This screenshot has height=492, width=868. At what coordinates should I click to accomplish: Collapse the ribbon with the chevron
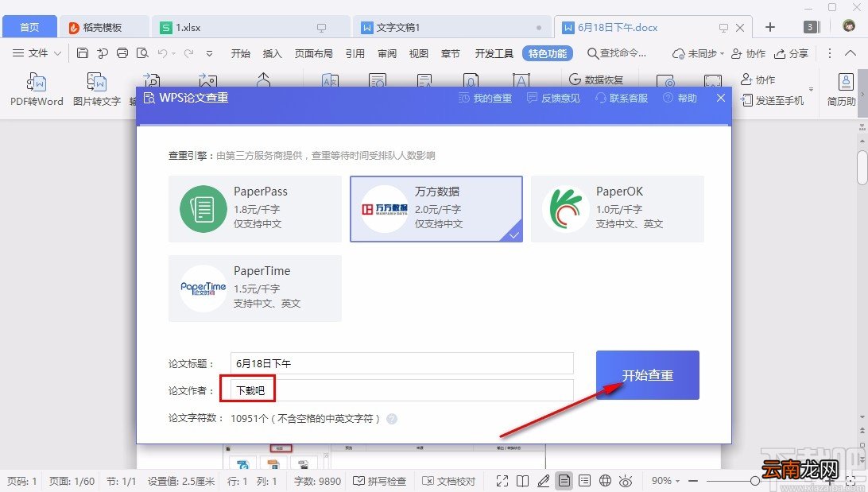point(851,53)
